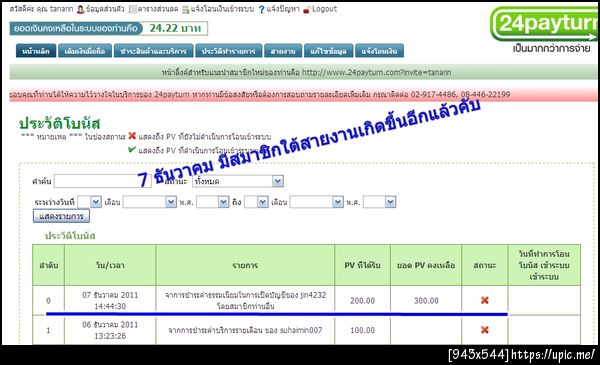Click the table icon beside ตารางส่วนลด

(x=132, y=10)
